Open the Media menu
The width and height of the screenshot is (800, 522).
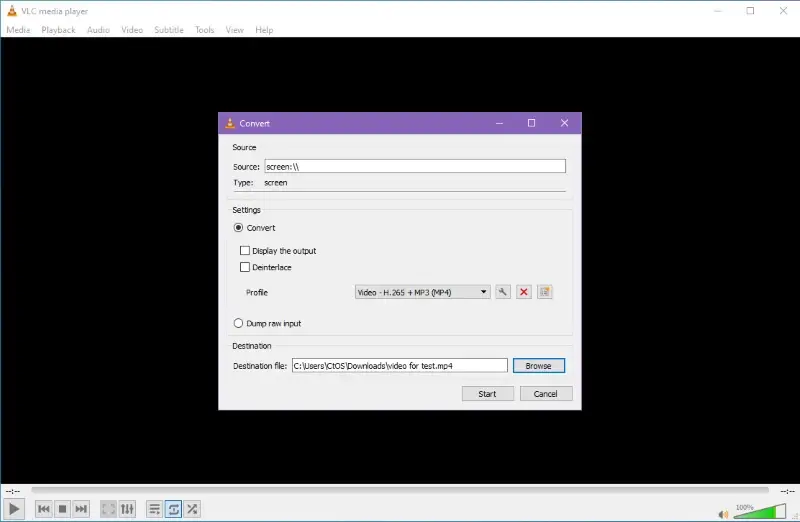pos(18,30)
